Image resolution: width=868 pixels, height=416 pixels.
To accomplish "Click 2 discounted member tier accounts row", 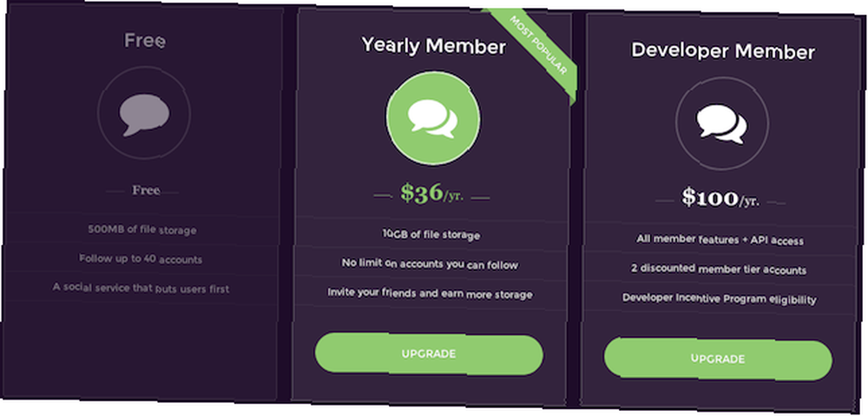I will pyautogui.click(x=719, y=269).
